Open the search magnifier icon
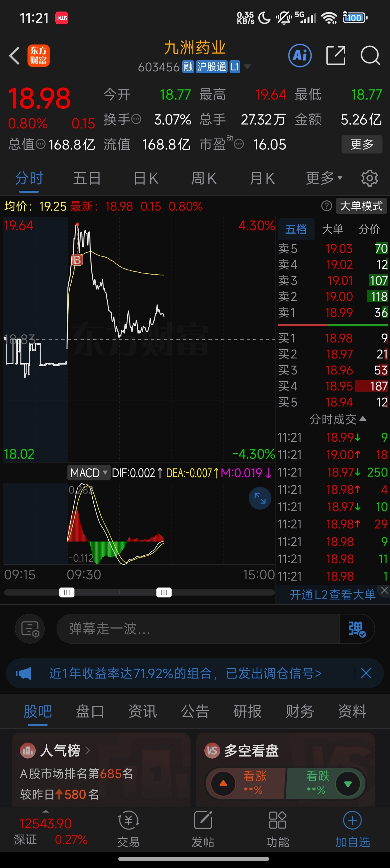The image size is (390, 868). click(370, 55)
